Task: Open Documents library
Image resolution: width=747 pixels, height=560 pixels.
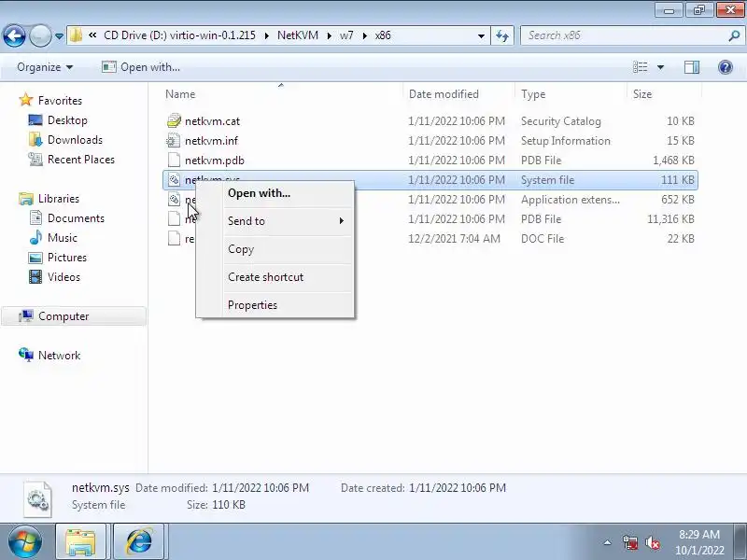Action: (x=76, y=218)
